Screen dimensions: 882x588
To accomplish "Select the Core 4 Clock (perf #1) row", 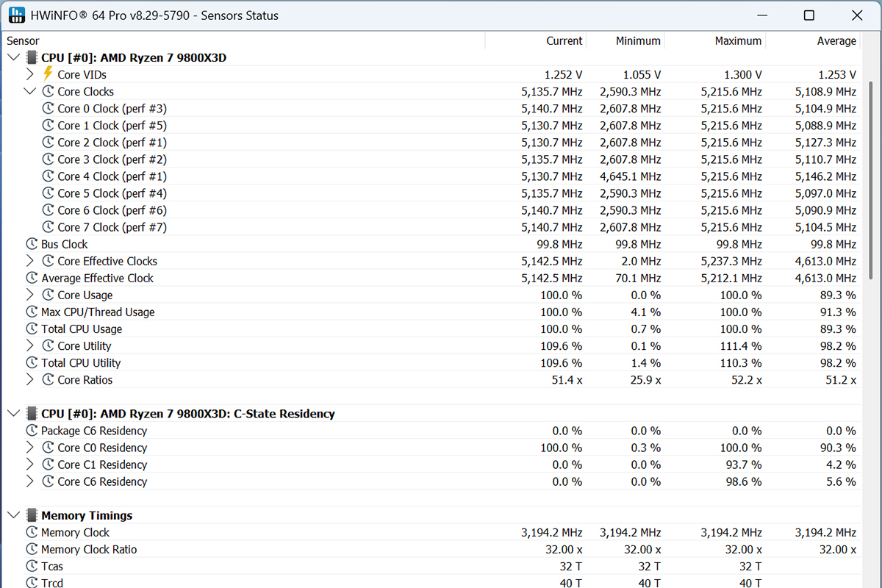I will pos(112,176).
